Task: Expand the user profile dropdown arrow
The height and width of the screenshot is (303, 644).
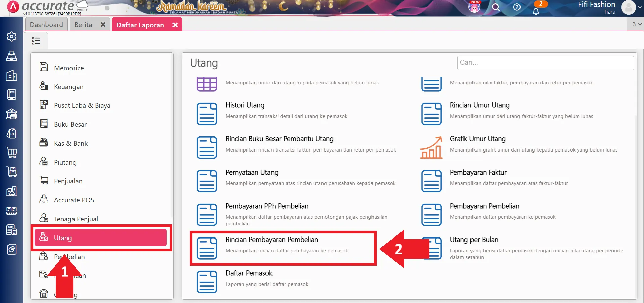Action: click(x=639, y=7)
